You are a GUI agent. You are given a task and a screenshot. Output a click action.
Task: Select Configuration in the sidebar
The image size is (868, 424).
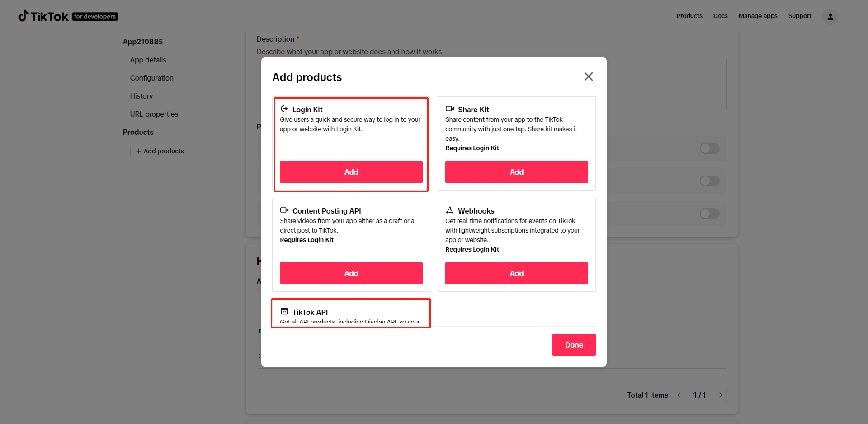[152, 78]
